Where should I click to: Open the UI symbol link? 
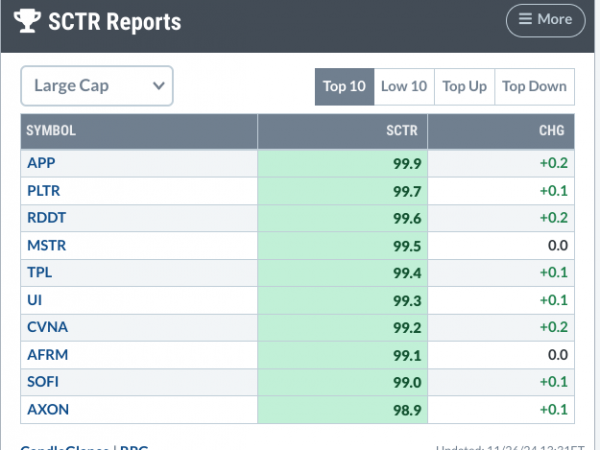[34, 300]
